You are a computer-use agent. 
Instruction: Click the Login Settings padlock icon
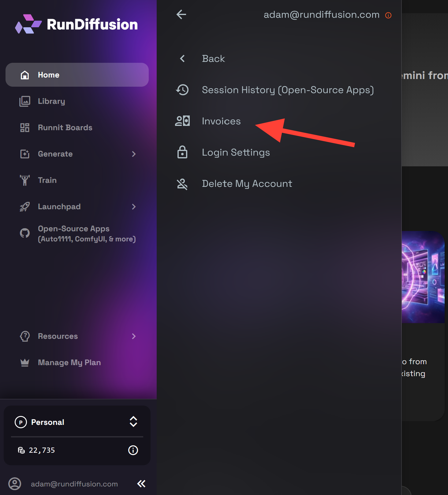[182, 152]
